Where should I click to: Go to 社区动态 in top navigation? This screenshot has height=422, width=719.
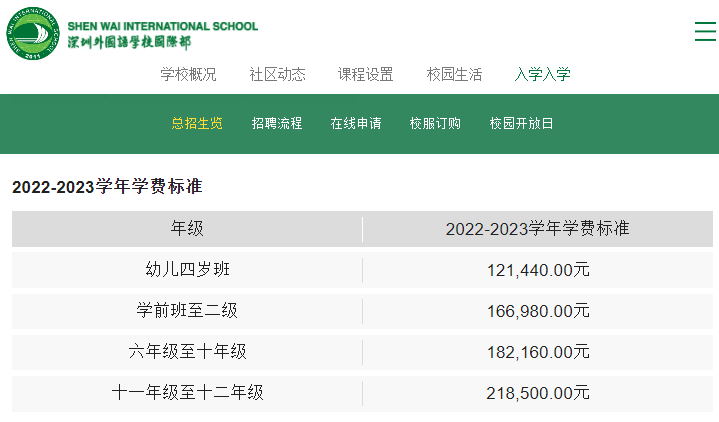pos(277,74)
